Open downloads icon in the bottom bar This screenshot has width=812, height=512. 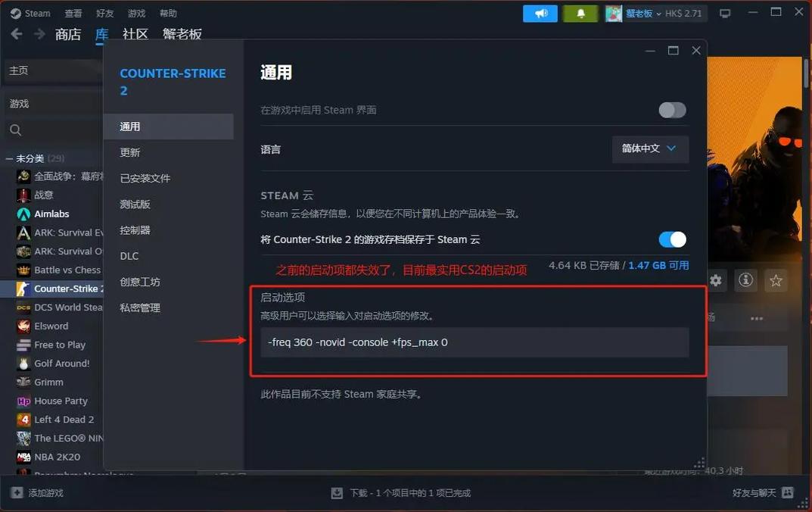337,493
